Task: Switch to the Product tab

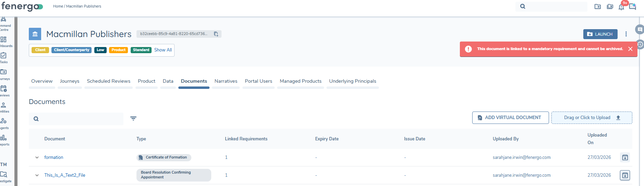Action: [146, 81]
